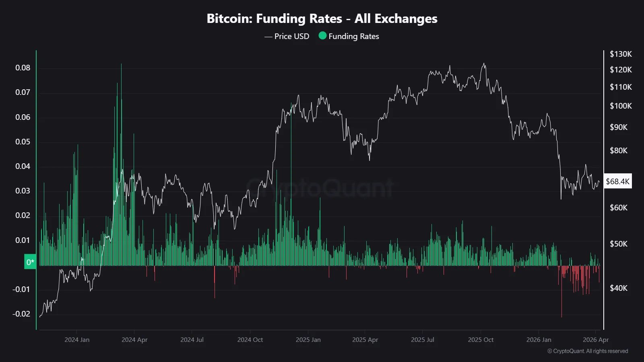Select the 2024 Jan timeline label

[x=77, y=340]
